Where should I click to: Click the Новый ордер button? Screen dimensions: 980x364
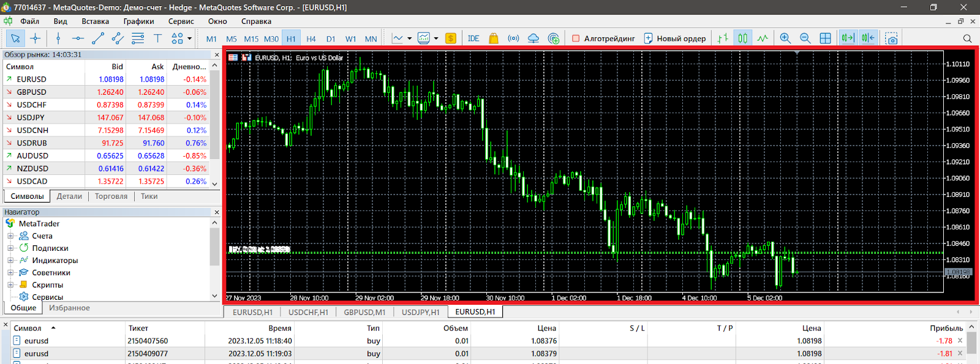click(674, 39)
